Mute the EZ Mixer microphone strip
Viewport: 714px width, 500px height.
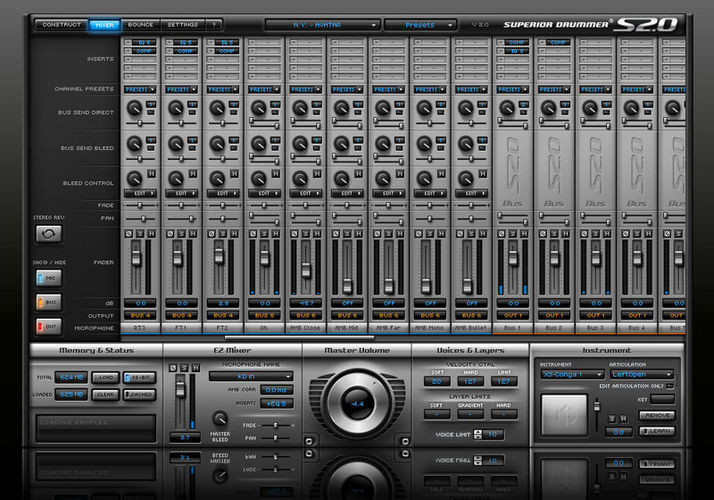point(195,367)
